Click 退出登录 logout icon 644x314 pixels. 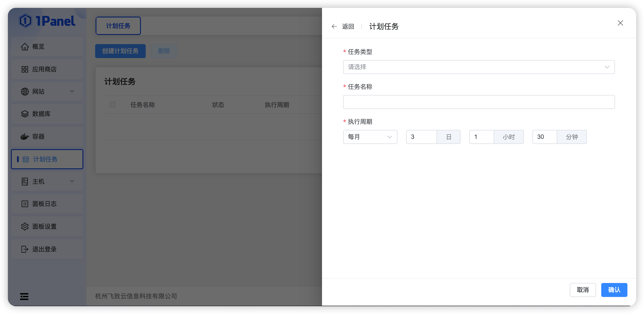(25, 249)
